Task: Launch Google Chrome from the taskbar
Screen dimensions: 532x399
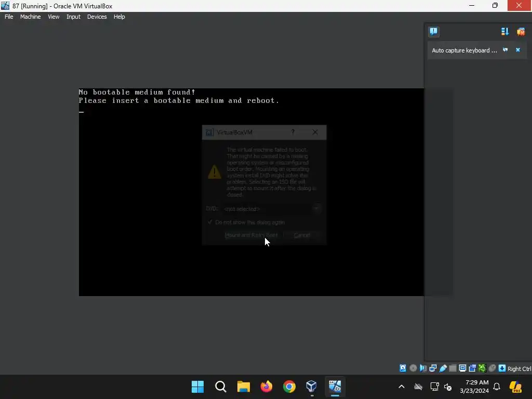Action: [289, 387]
